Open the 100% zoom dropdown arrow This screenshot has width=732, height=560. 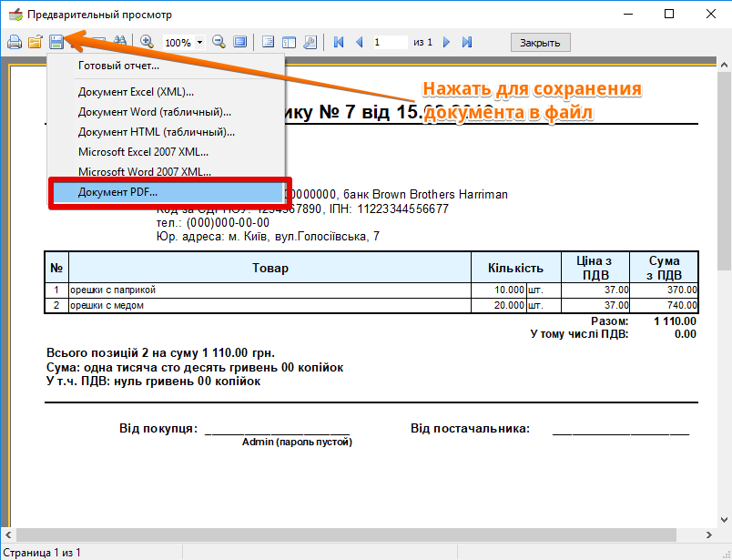pos(199,43)
